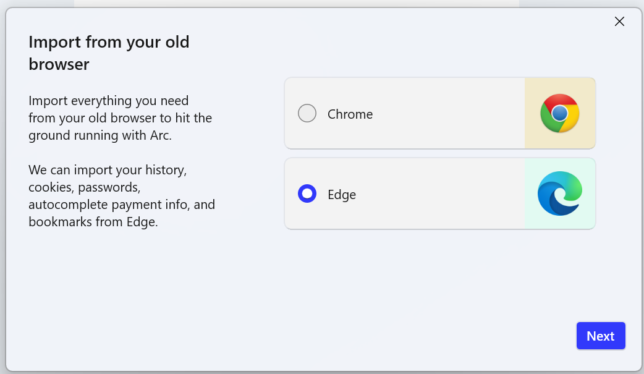The width and height of the screenshot is (644, 374).
Task: Click the Edge browser logo
Action: coord(560,193)
